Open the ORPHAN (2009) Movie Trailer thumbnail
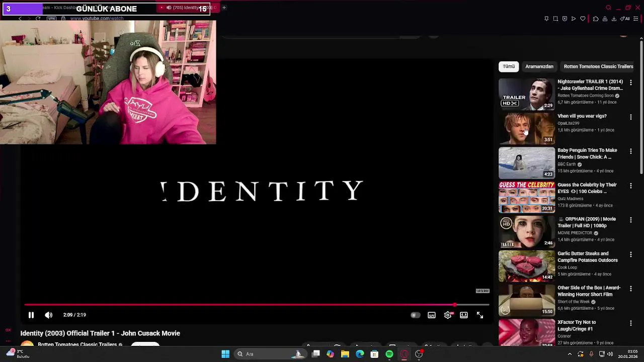 pyautogui.click(x=527, y=231)
